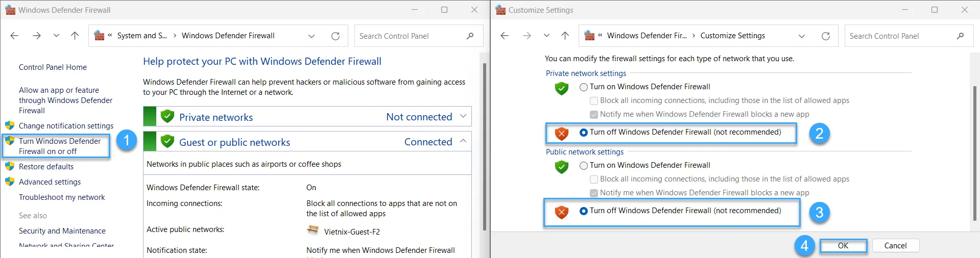Expand the Private networks section

[x=463, y=116]
